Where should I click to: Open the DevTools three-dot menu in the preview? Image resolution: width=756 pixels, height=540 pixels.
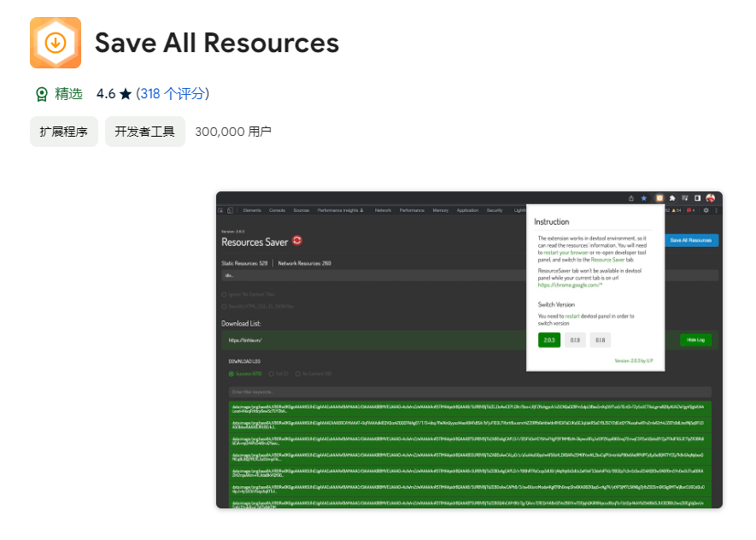coord(717,211)
